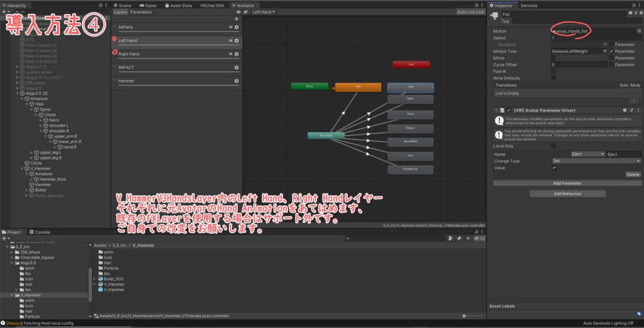The width and height of the screenshot is (644, 328).
Task: Open the VRChat SDK tab
Action: 212,5
